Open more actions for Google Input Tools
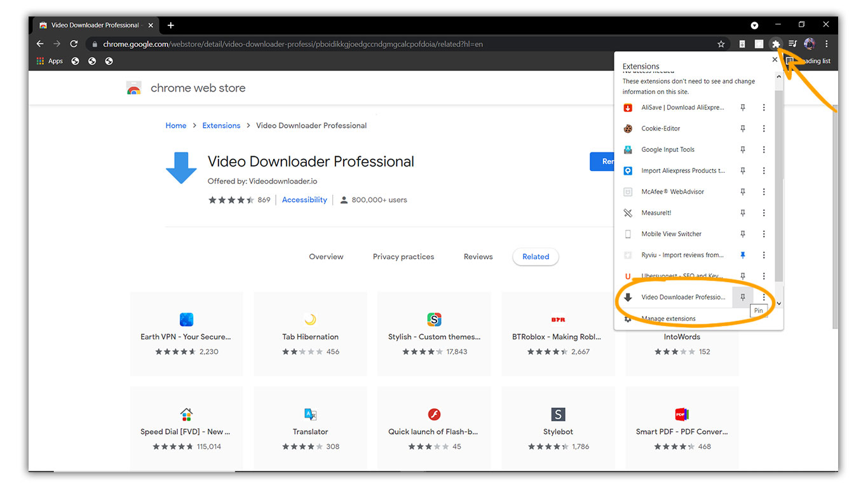The height and width of the screenshot is (488, 868). point(764,149)
